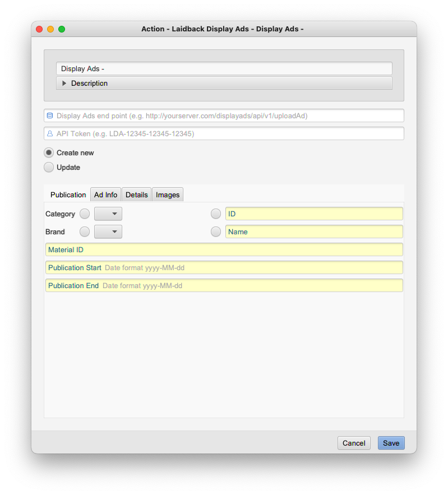448x495 pixels.
Task: Click the user icon in API Token field
Action: [50, 133]
